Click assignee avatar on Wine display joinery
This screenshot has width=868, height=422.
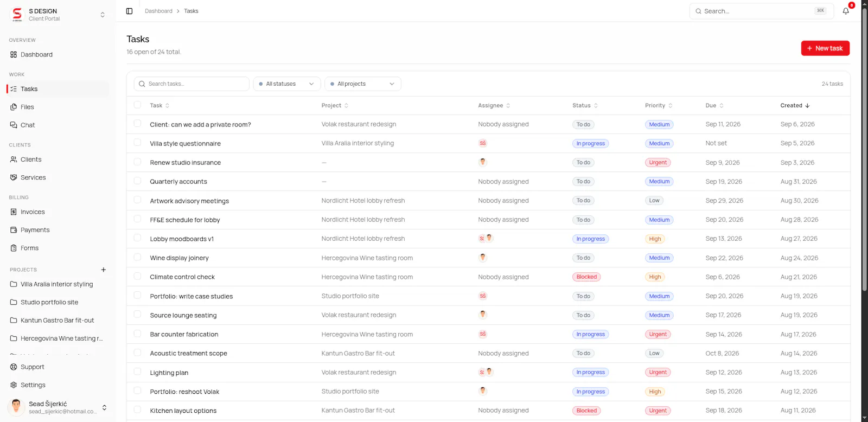483,258
